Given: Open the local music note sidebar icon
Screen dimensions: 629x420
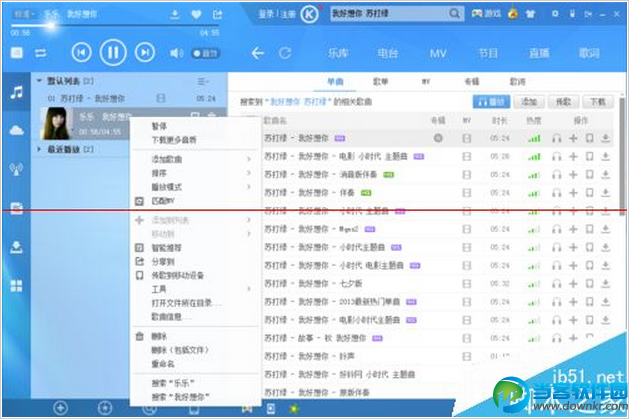Looking at the screenshot, I should coord(16,93).
